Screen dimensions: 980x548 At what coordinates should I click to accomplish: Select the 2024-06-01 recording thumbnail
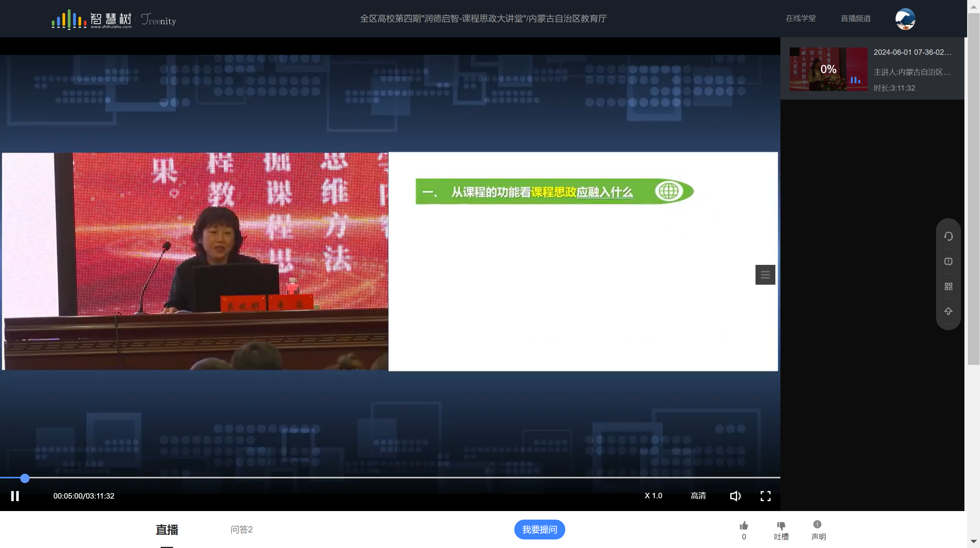[x=828, y=69]
